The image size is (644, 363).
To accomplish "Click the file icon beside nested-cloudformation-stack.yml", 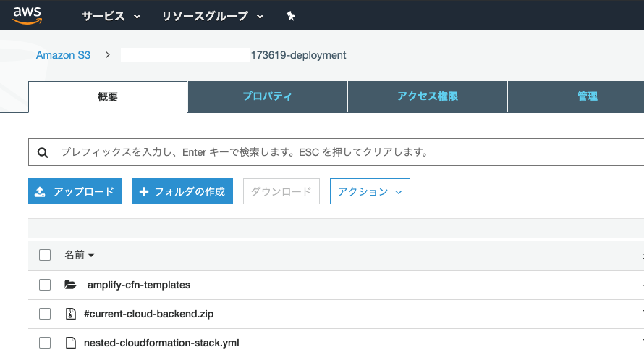I will click(71, 343).
